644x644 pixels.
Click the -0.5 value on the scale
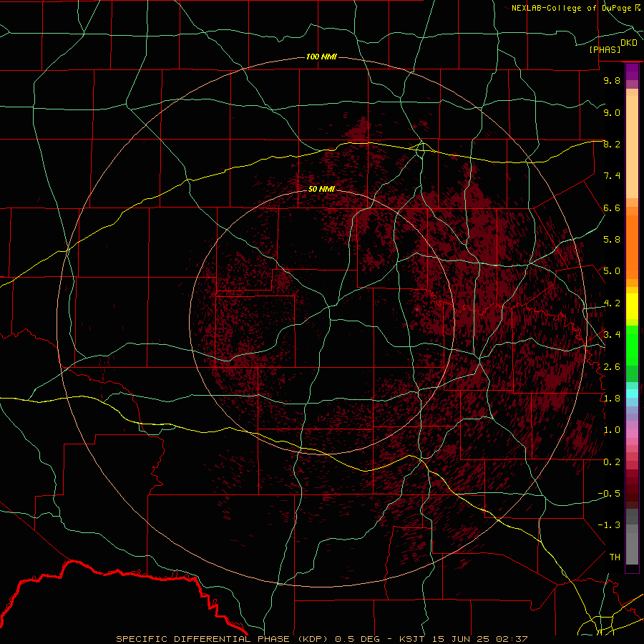[x=609, y=494]
